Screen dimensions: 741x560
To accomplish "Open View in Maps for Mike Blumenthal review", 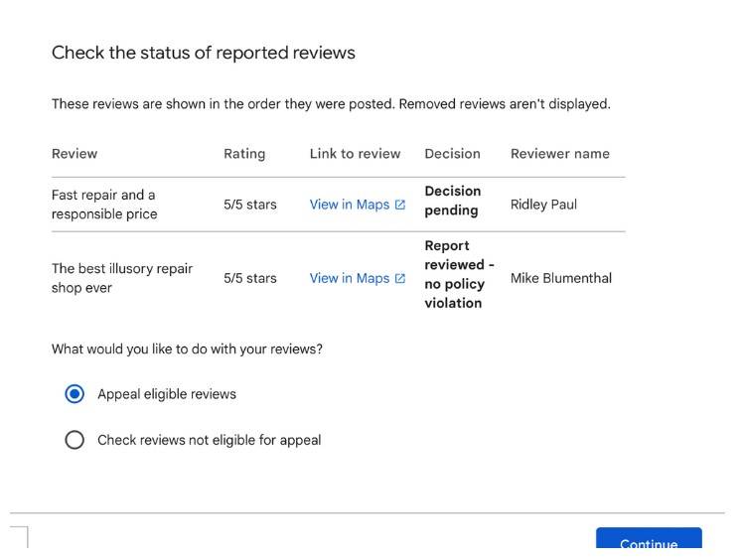I will [358, 278].
